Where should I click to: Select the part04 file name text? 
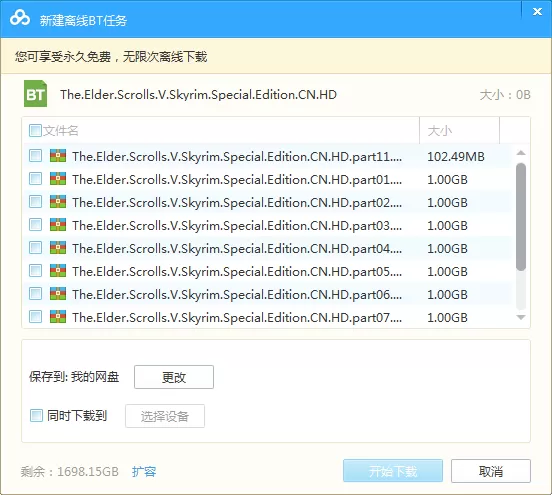tap(237, 249)
